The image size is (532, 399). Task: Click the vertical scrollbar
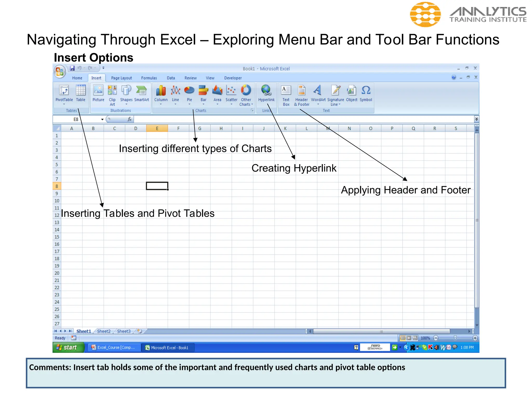[x=477, y=220]
